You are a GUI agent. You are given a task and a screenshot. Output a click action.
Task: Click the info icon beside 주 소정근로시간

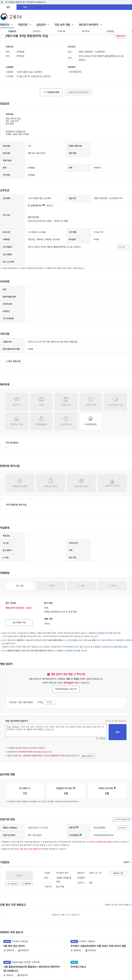coord(44,205)
